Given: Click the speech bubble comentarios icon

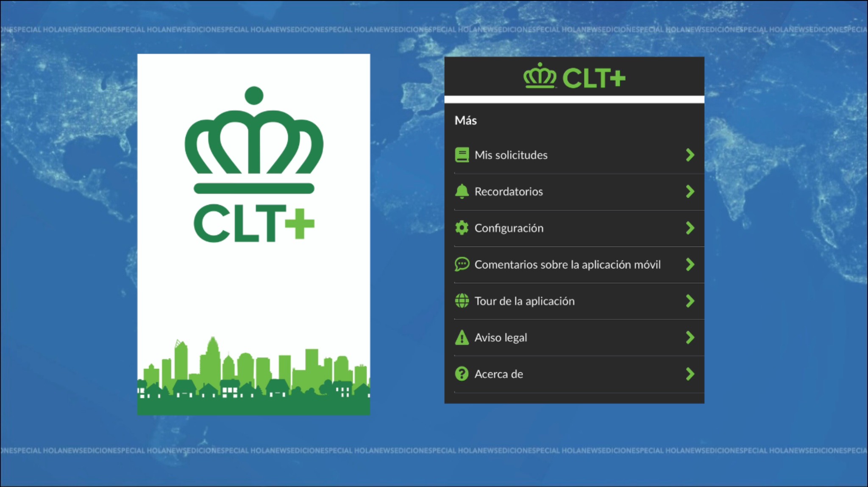Looking at the screenshot, I should (462, 264).
